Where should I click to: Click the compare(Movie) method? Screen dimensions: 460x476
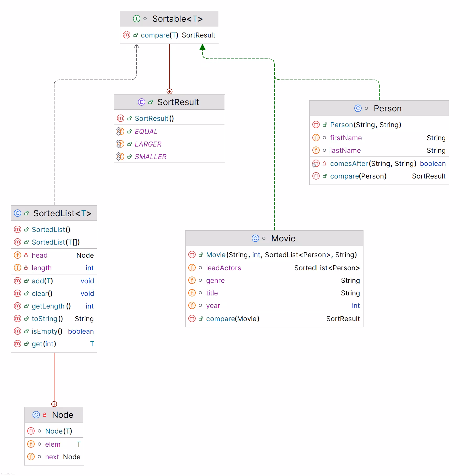[233, 319]
